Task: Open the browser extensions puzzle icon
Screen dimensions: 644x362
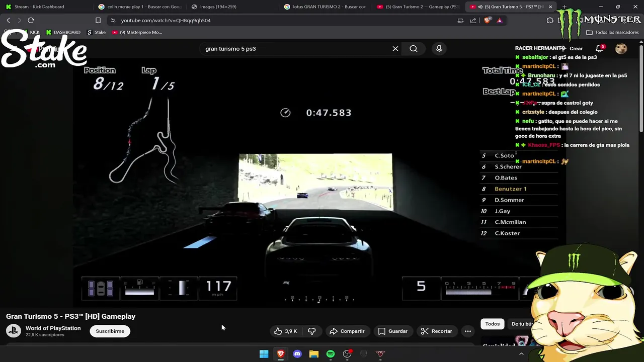Action: (x=550, y=20)
